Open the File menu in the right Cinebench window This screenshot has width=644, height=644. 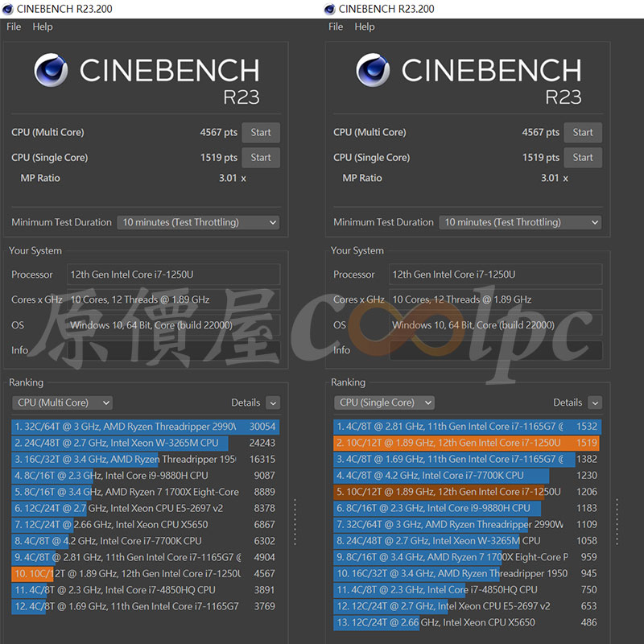pos(336,27)
